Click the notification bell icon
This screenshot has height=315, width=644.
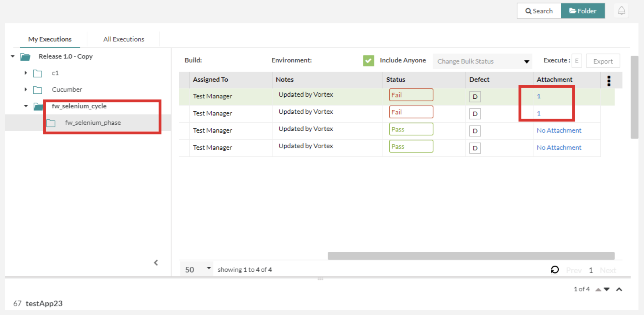(621, 11)
